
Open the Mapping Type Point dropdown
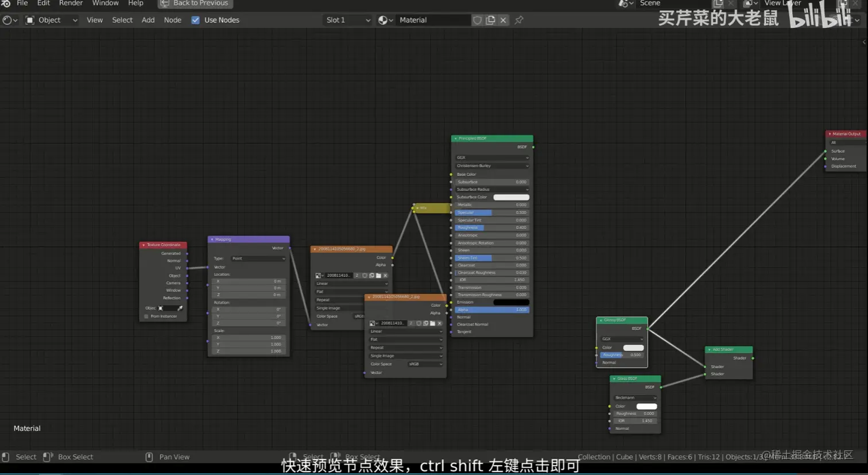click(258, 259)
